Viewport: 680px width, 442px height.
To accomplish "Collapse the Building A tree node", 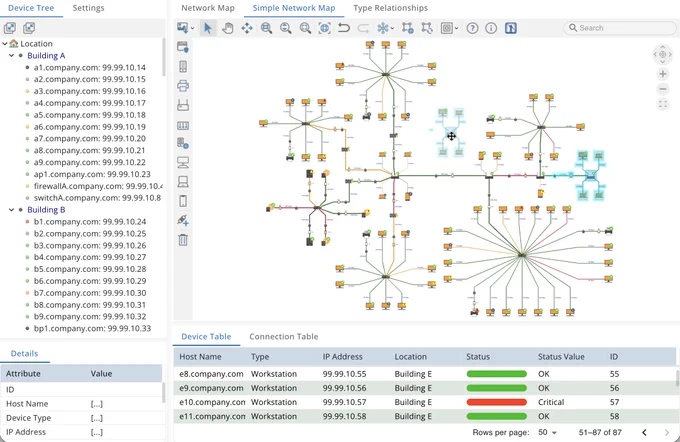I will (x=12, y=56).
